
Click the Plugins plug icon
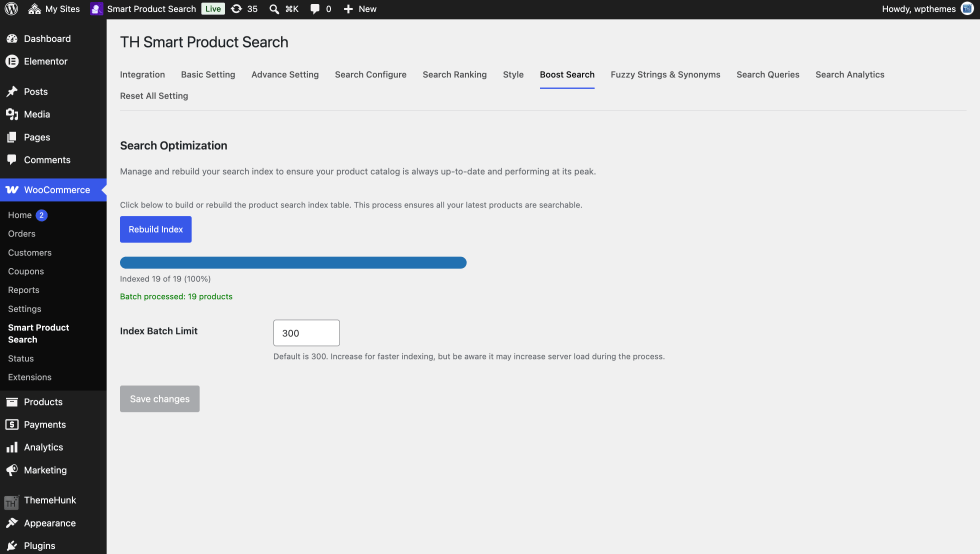click(x=12, y=546)
